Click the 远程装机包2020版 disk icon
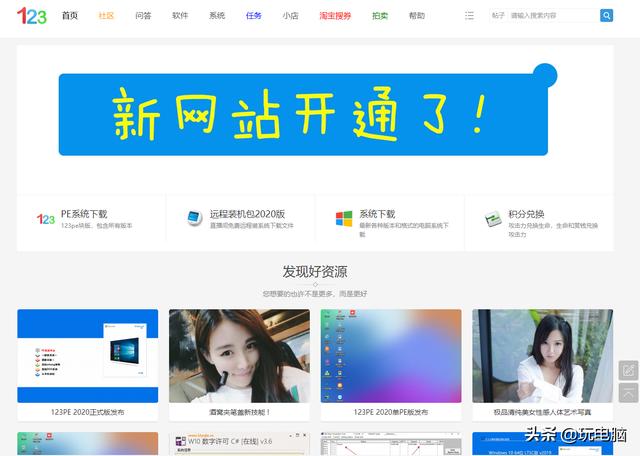The width and height of the screenshot is (640, 456). pyautogui.click(x=194, y=219)
